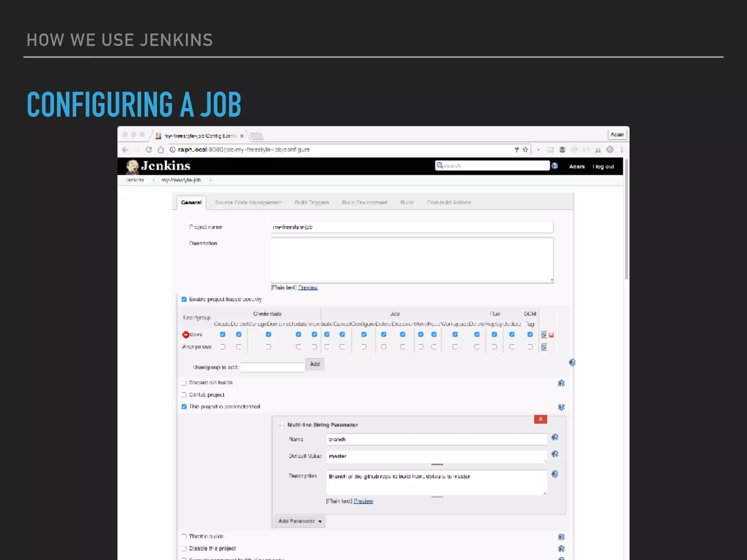Switch to the General tab
Viewport: 747px width, 560px height.
click(191, 203)
